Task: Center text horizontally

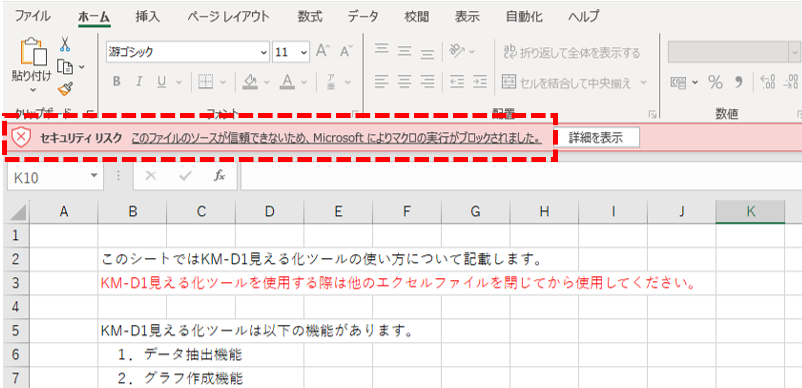Action: [405, 82]
